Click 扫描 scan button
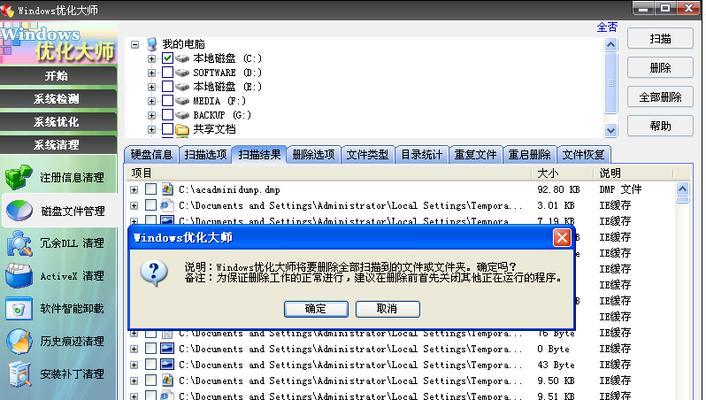 660,39
